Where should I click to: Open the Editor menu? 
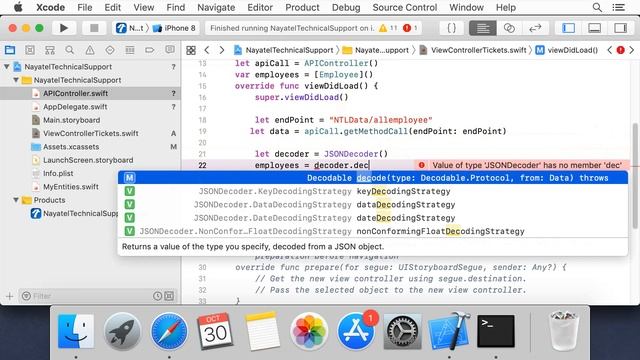click(x=260, y=7)
